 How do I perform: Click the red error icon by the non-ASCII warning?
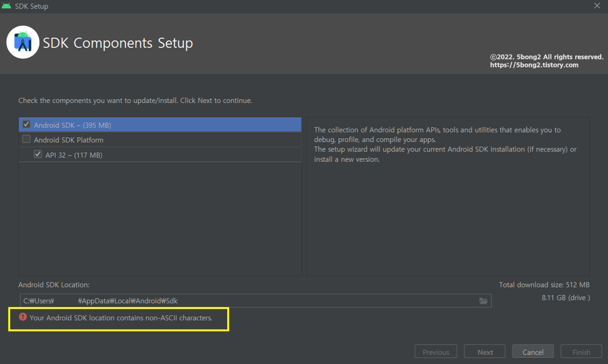click(x=23, y=317)
